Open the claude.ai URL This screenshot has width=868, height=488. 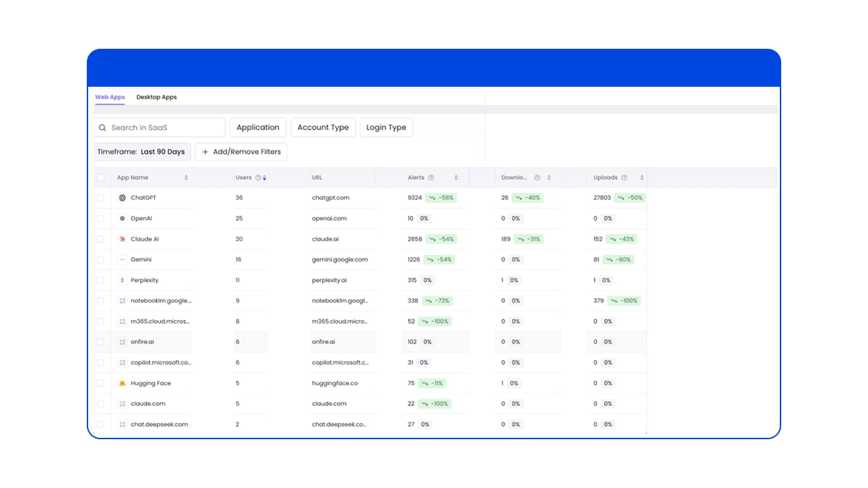point(325,239)
